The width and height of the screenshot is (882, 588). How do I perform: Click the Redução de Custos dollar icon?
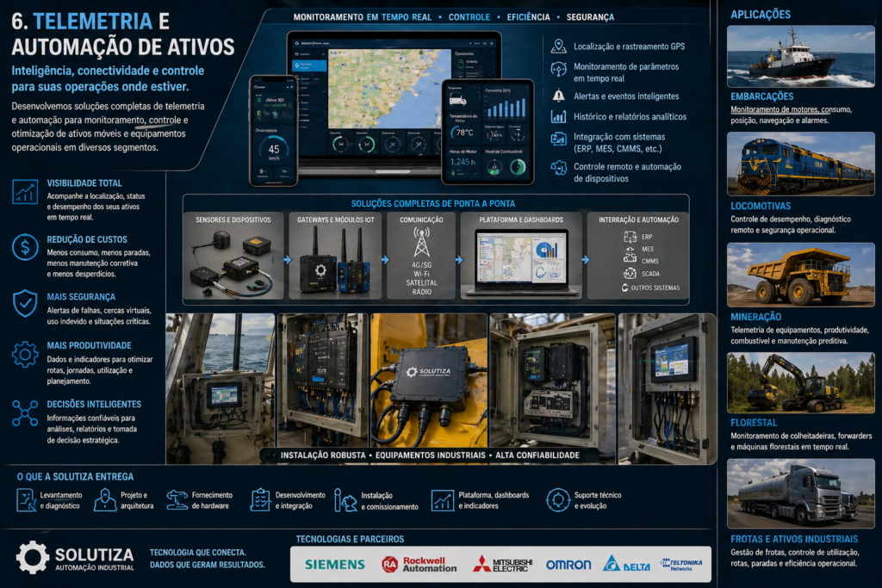point(25,247)
